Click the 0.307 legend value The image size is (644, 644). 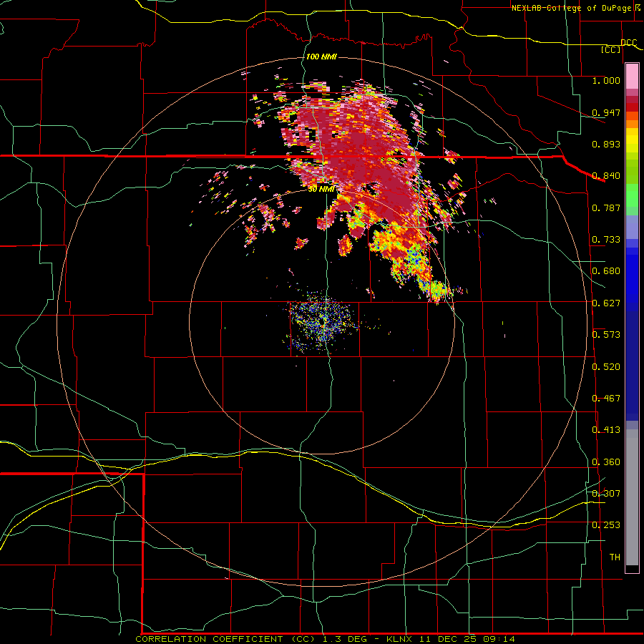[x=606, y=494]
